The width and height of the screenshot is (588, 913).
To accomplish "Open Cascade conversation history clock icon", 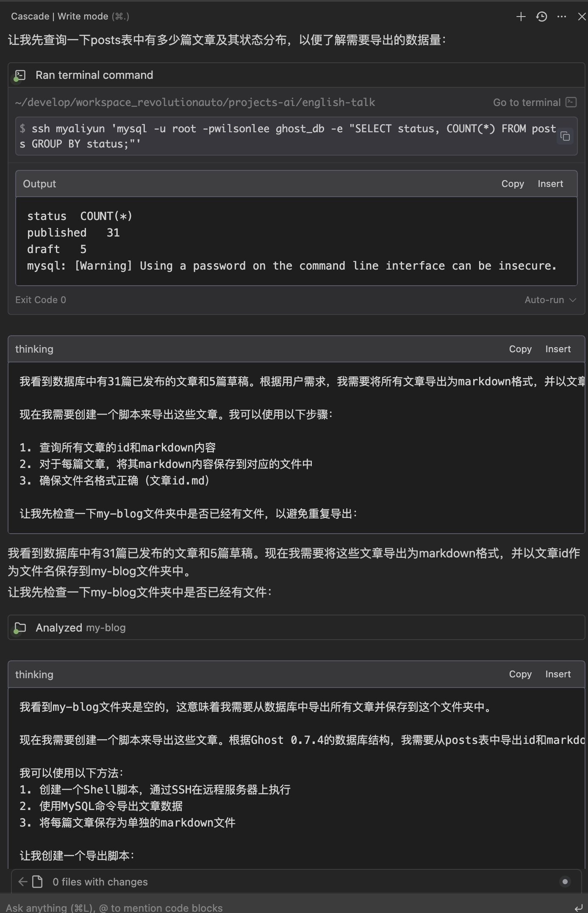I will coord(541,17).
